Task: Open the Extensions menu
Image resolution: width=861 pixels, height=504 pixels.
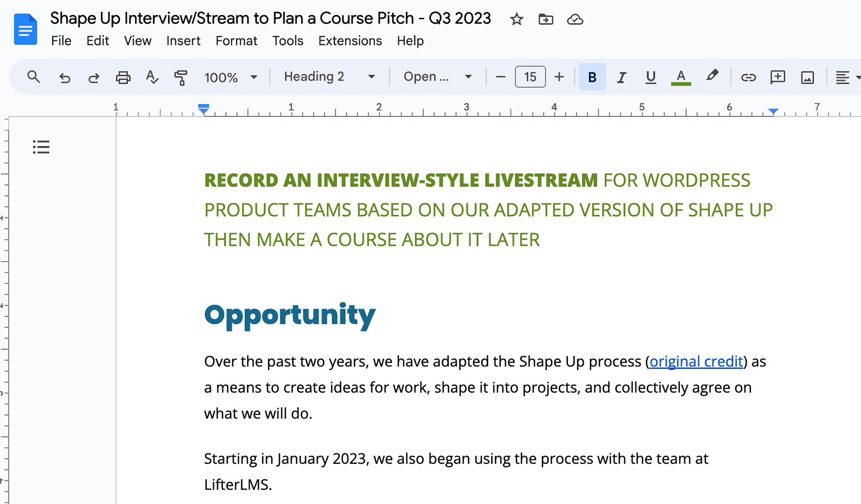Action: tap(350, 41)
